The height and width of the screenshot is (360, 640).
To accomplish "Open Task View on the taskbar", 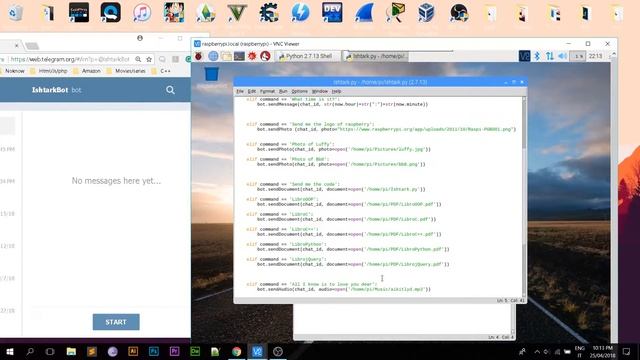I will pyautogui.click(x=50, y=351).
